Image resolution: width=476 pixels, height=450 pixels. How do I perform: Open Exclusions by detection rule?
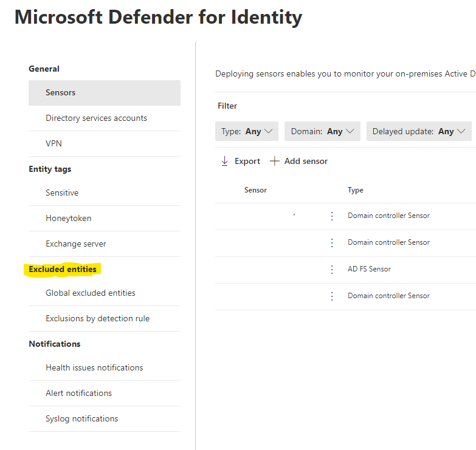pos(97,318)
